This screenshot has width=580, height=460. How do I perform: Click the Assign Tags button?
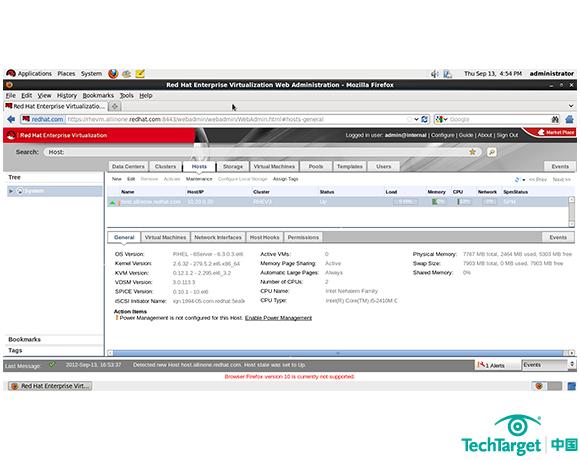[x=286, y=179]
